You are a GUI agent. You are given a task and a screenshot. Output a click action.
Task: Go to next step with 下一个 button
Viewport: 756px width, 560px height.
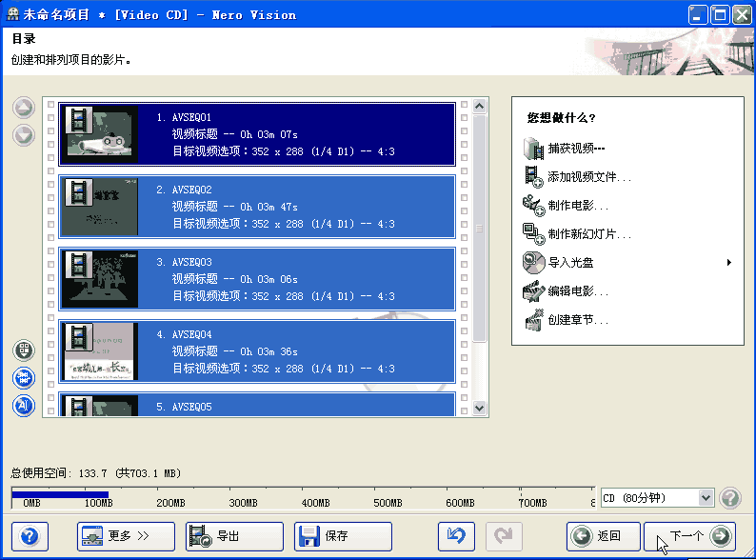689,536
